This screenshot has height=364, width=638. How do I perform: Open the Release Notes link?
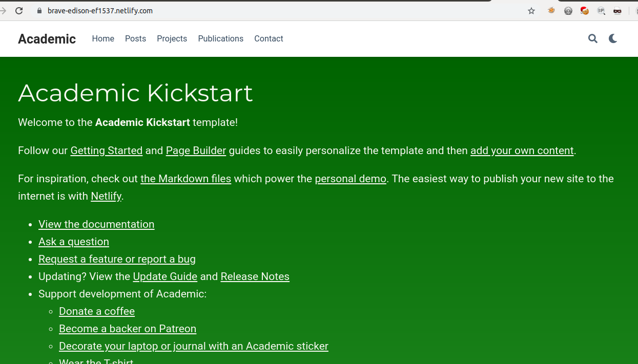[255, 276]
